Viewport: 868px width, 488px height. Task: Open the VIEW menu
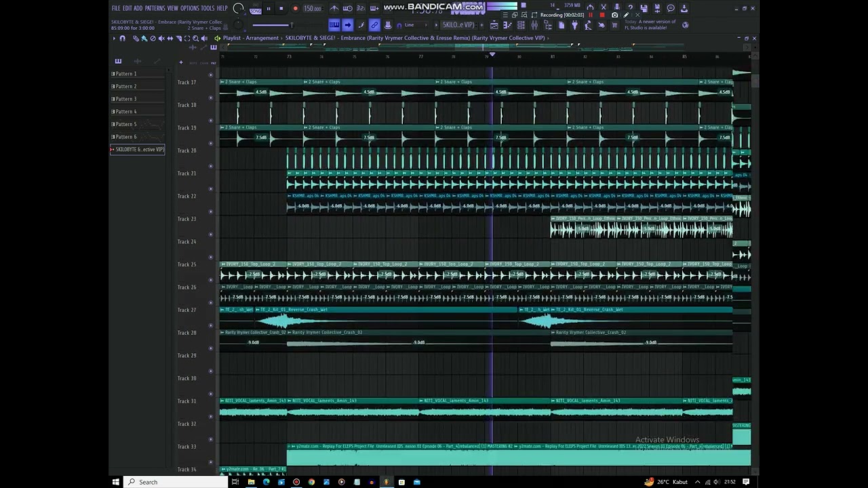click(172, 8)
